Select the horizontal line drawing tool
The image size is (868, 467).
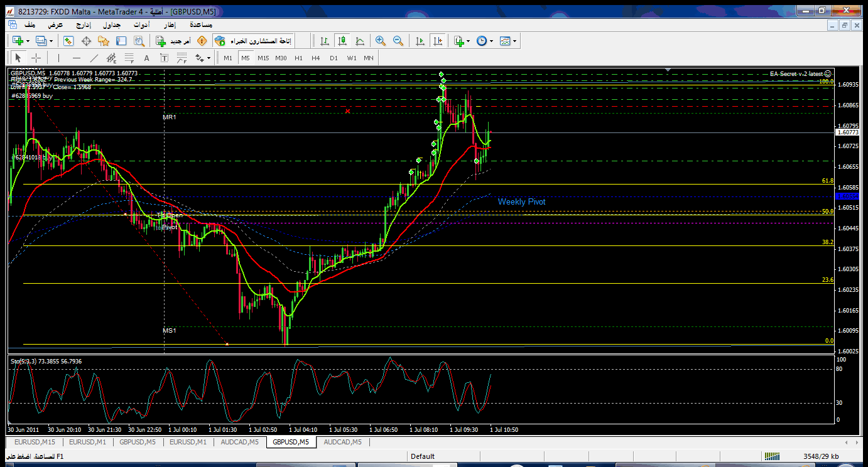(x=76, y=58)
